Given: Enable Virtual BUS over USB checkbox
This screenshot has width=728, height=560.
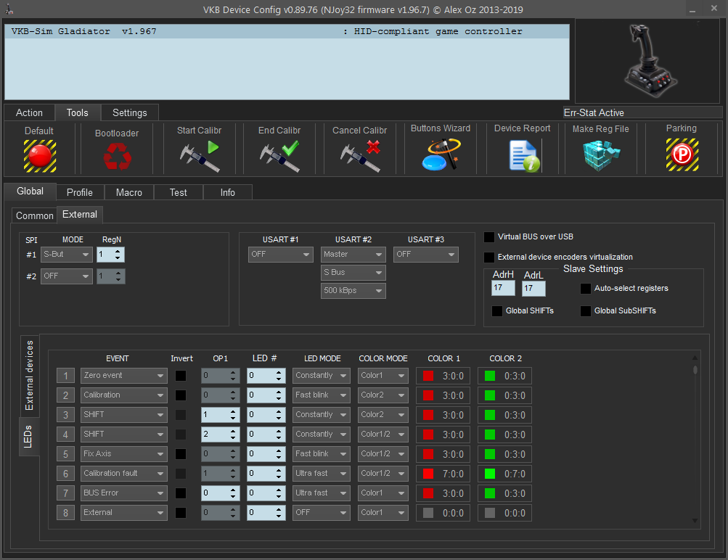Looking at the screenshot, I should click(490, 237).
